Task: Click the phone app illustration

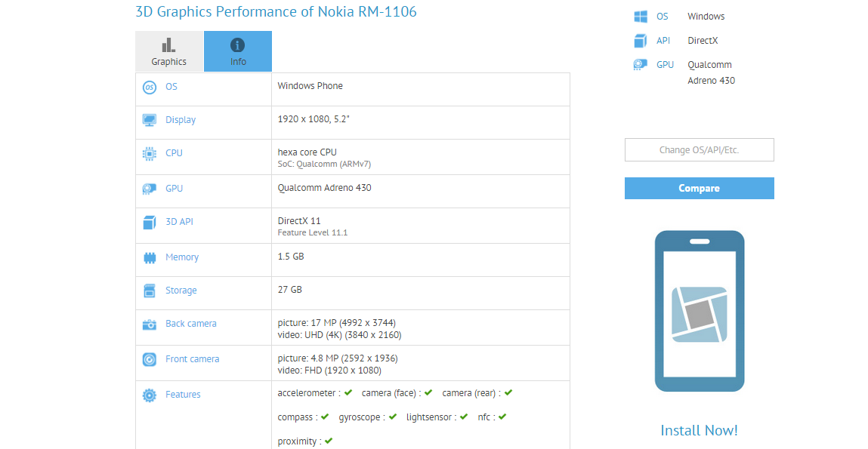Action: point(700,312)
